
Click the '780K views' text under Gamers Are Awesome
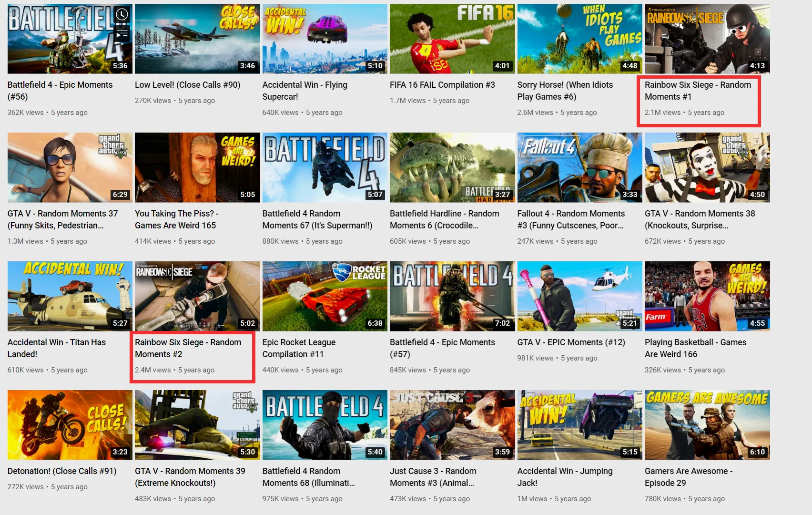(x=663, y=499)
